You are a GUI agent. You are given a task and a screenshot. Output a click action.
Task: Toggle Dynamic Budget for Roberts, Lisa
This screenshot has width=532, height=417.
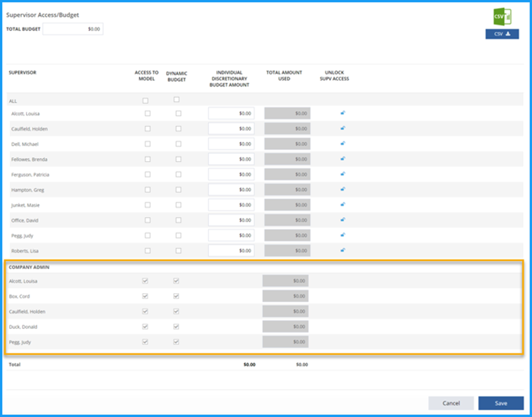pyautogui.click(x=178, y=251)
